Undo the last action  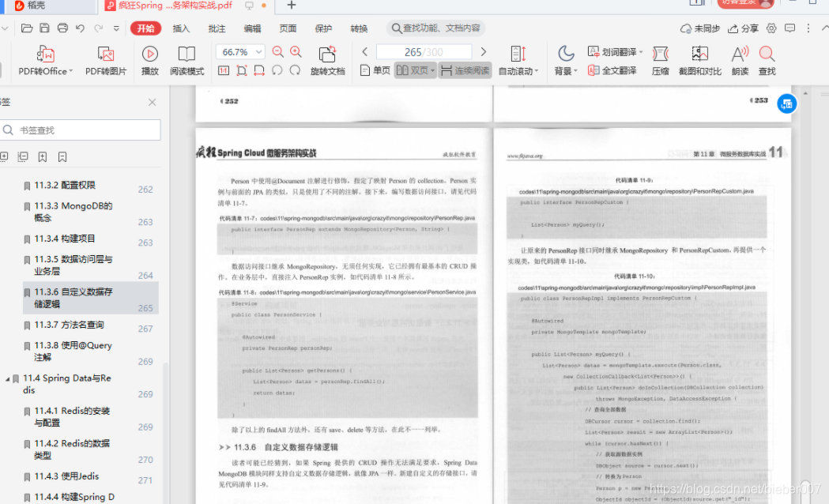tap(81, 28)
